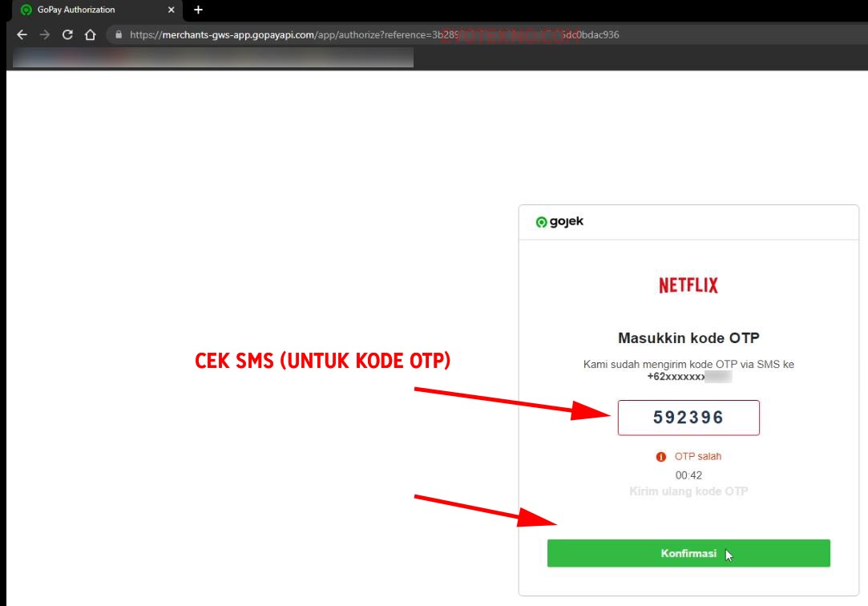Click the OTP countdown timer

[688, 475]
